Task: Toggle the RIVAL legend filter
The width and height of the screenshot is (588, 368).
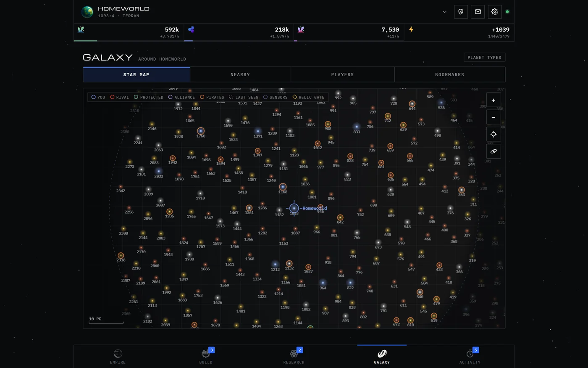Action: pyautogui.click(x=120, y=97)
